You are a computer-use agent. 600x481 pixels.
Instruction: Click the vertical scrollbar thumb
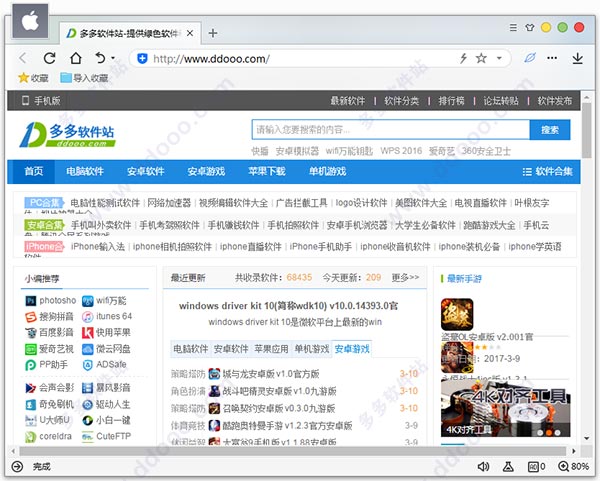(587, 129)
